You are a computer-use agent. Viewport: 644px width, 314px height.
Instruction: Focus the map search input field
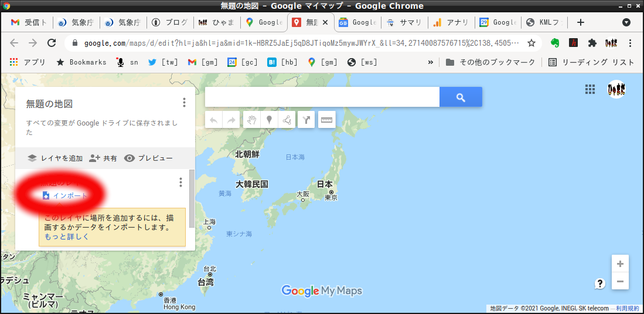(322, 97)
